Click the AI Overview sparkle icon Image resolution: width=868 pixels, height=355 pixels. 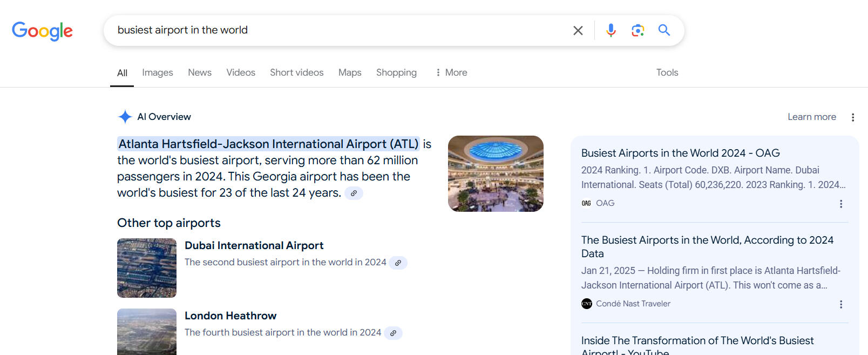pos(125,117)
